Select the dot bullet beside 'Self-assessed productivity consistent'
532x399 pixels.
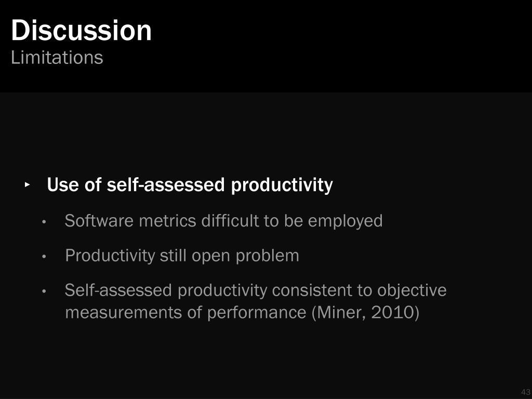pyautogui.click(x=44, y=291)
